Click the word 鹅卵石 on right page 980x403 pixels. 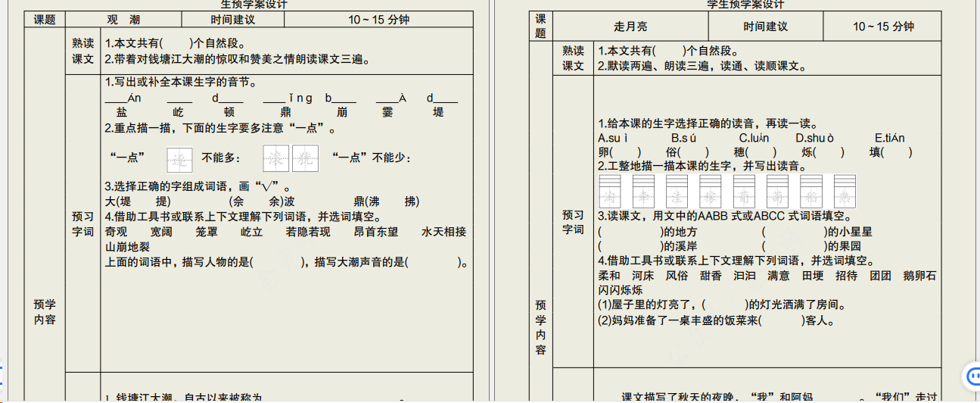919,276
